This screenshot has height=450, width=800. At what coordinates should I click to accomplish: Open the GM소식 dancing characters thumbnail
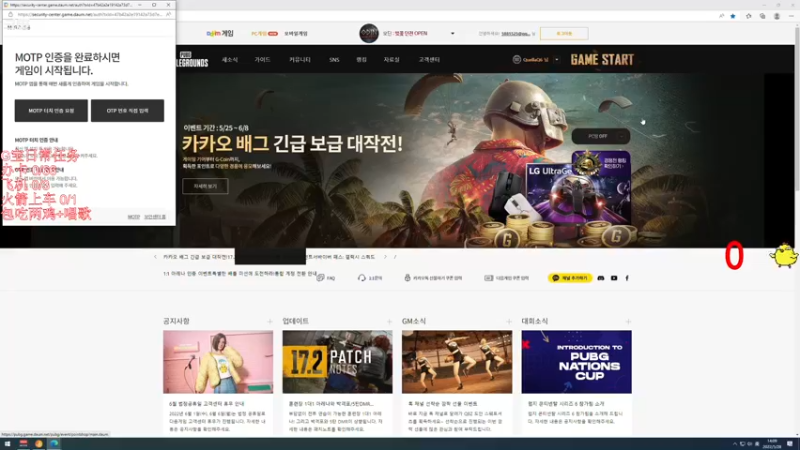(457, 362)
